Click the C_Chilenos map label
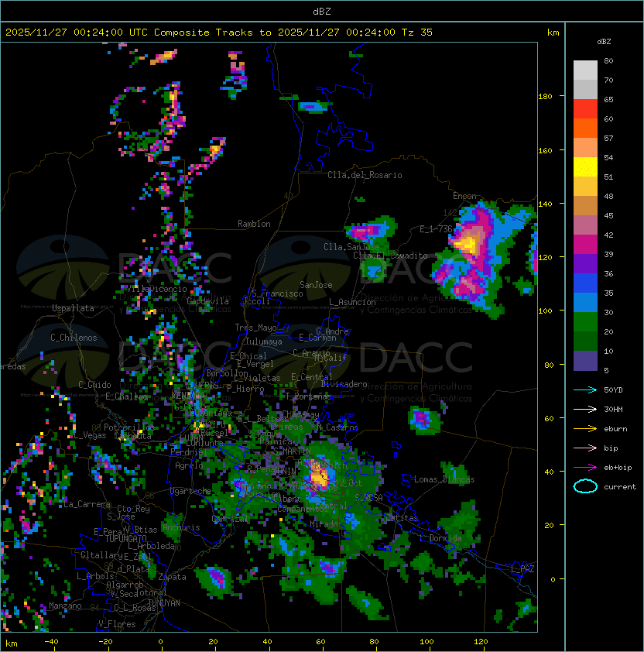 pos(74,338)
